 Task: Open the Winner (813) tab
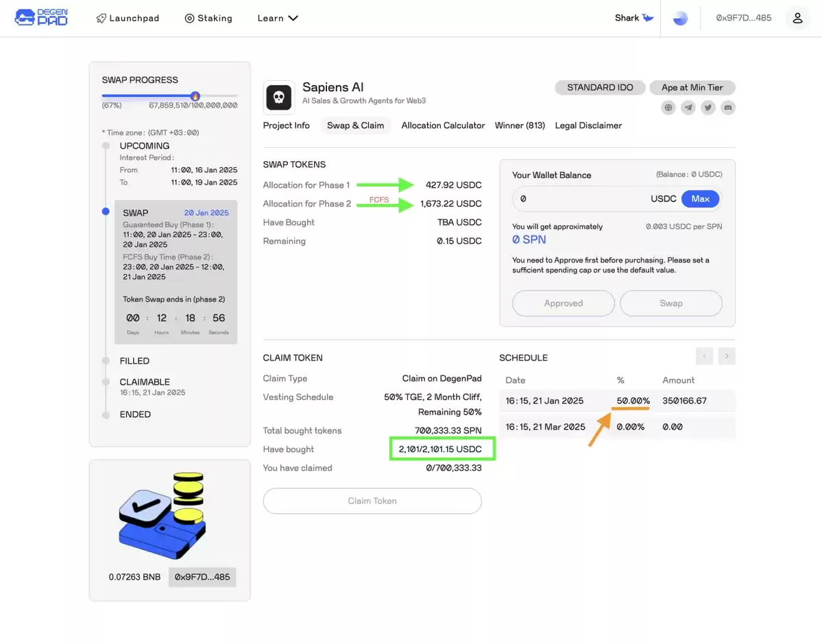pyautogui.click(x=520, y=125)
